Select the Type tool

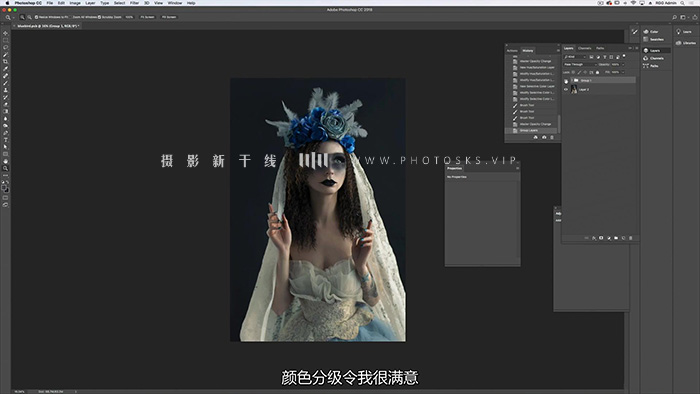pyautogui.click(x=5, y=140)
